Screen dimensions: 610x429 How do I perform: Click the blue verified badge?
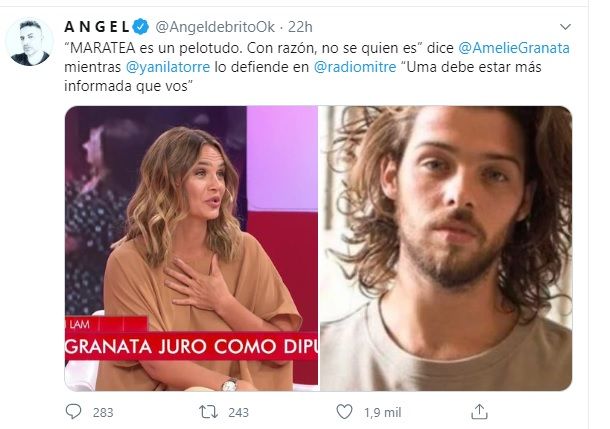[140, 27]
